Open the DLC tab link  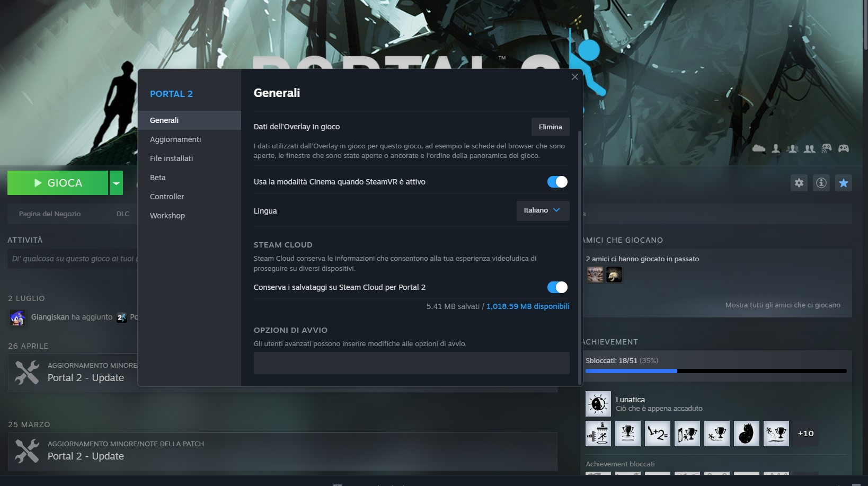(x=123, y=214)
